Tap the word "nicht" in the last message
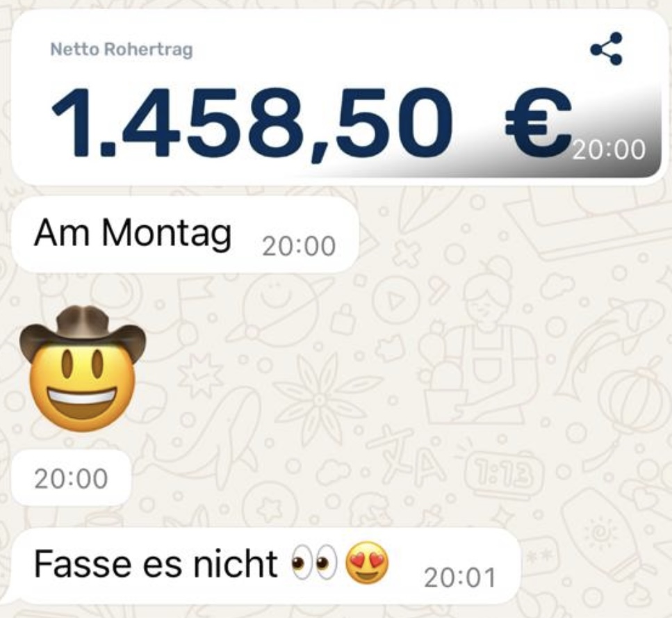 (x=236, y=564)
